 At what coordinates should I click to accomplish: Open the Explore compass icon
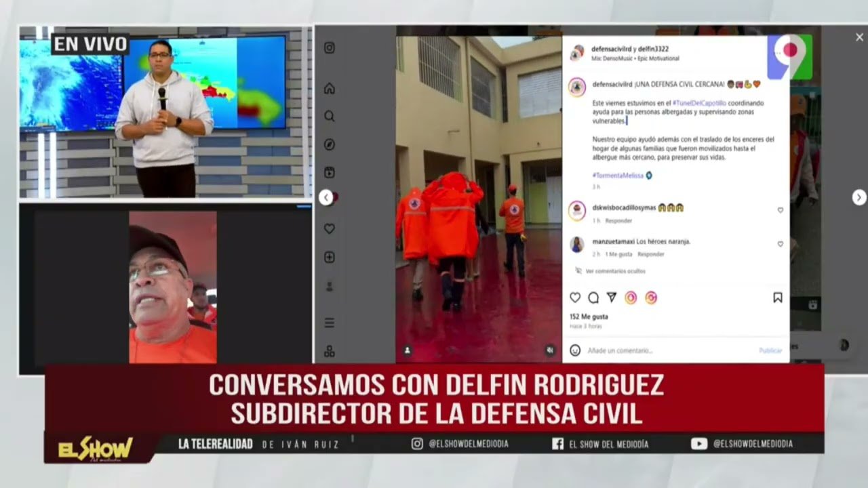pyautogui.click(x=330, y=144)
